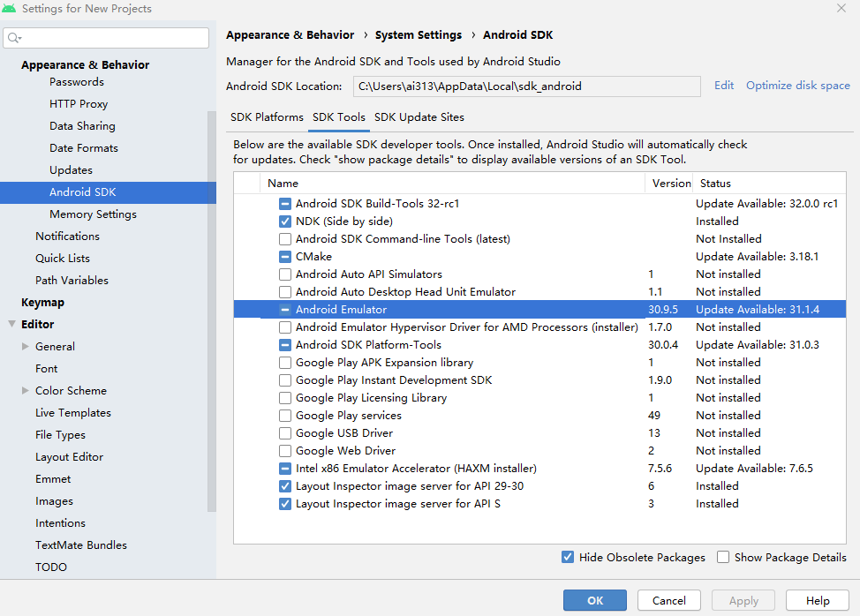Uncheck Layout Inspector image server API S
This screenshot has height=616, width=860.
pyautogui.click(x=284, y=504)
